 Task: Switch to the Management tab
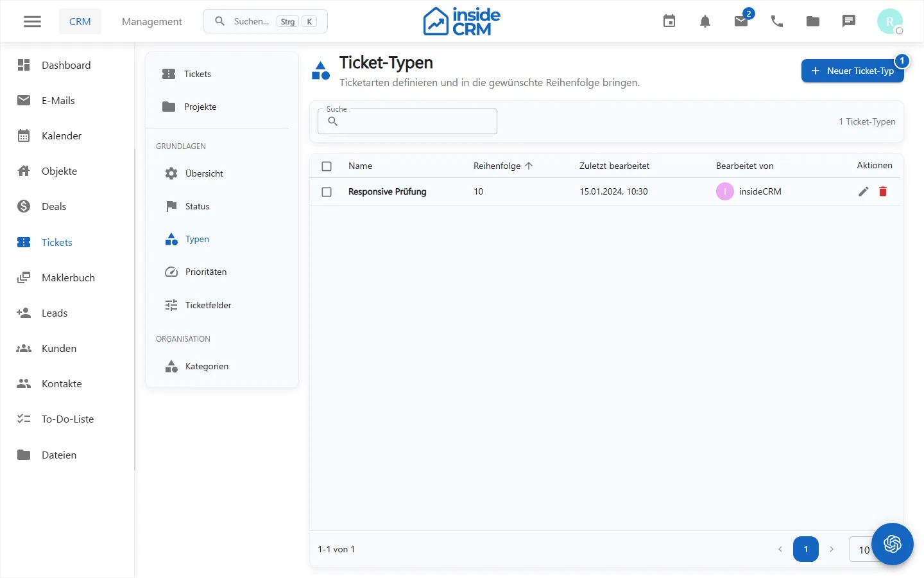pos(152,21)
